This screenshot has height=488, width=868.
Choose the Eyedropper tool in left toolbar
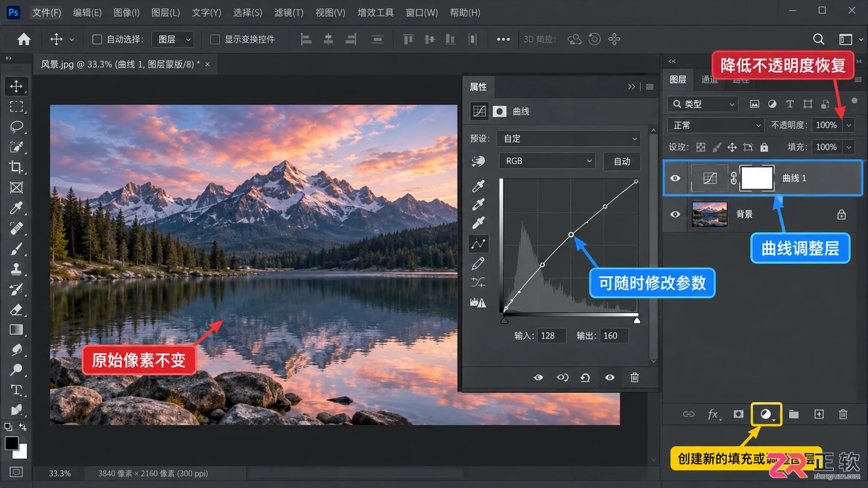tap(16, 208)
